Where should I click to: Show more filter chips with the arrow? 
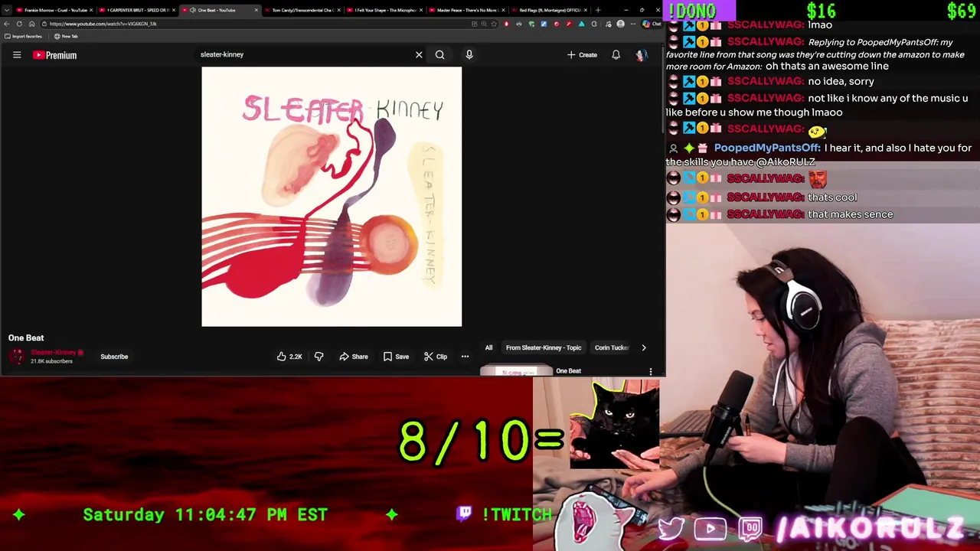[643, 347]
